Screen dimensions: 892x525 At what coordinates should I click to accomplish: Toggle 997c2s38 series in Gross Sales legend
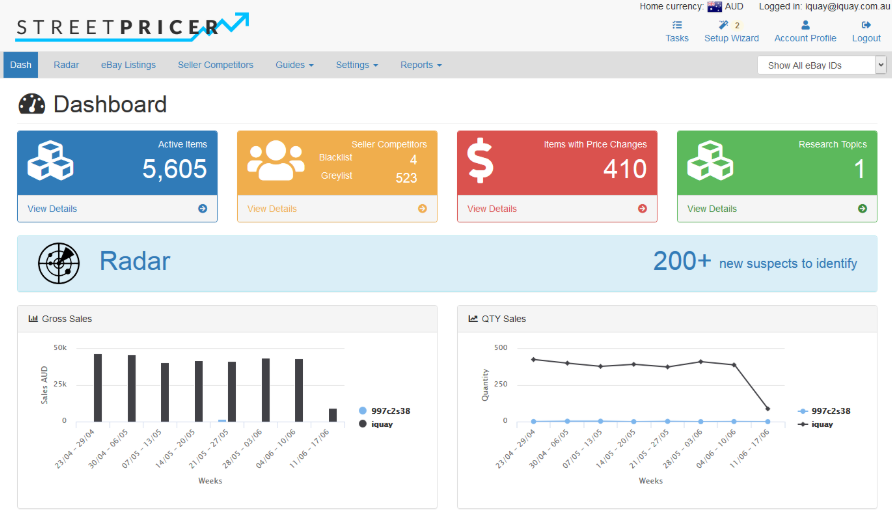[x=385, y=411]
